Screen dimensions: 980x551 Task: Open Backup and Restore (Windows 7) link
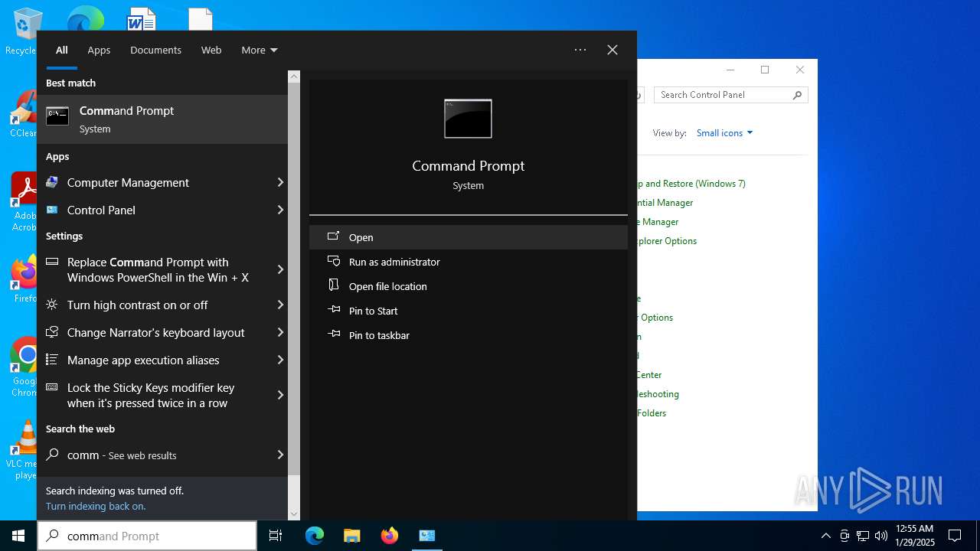(x=693, y=184)
